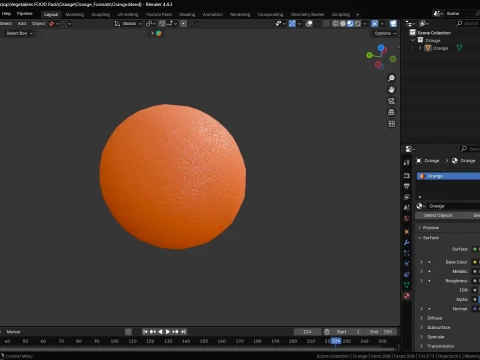Click the Orange mesh data icon in outliner
Screen dimensions: 480x360
tap(459, 48)
